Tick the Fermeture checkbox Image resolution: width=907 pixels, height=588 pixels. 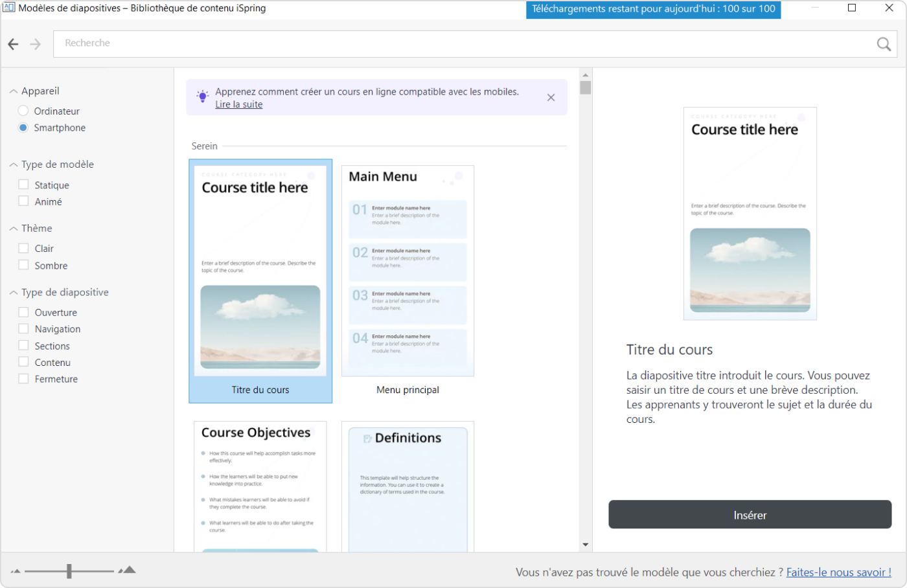tap(23, 379)
